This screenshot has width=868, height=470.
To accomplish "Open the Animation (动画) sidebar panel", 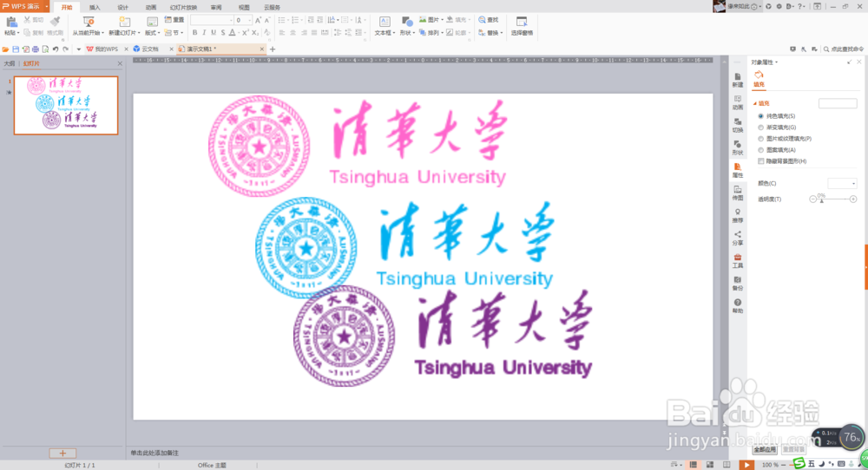I will [737, 103].
